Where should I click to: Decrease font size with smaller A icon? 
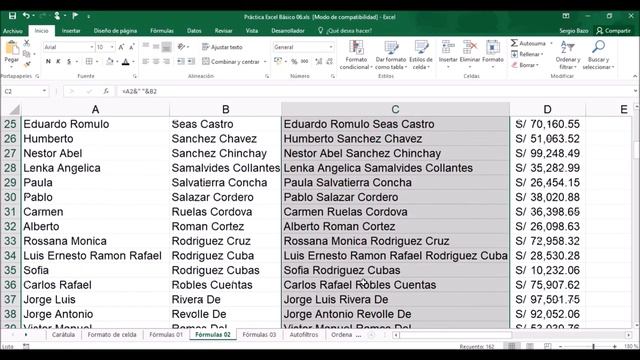[131, 47]
